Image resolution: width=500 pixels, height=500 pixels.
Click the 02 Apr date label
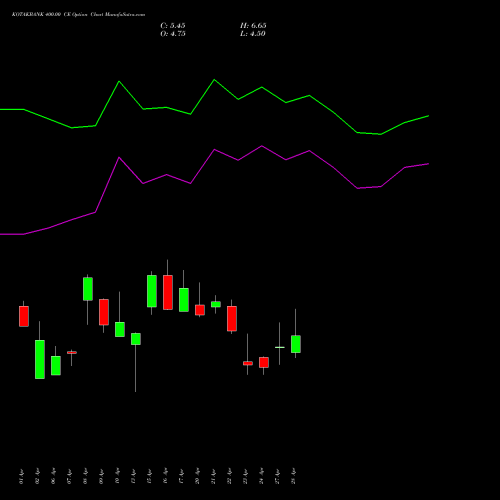pos(38,477)
